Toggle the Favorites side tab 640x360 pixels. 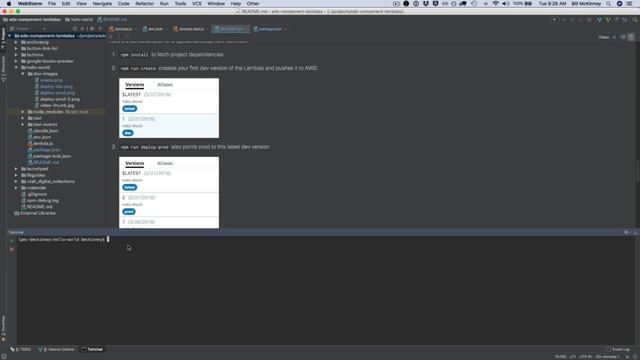(x=3, y=328)
